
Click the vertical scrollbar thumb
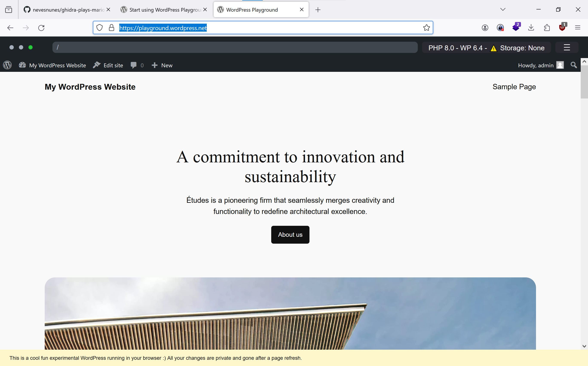584,82
